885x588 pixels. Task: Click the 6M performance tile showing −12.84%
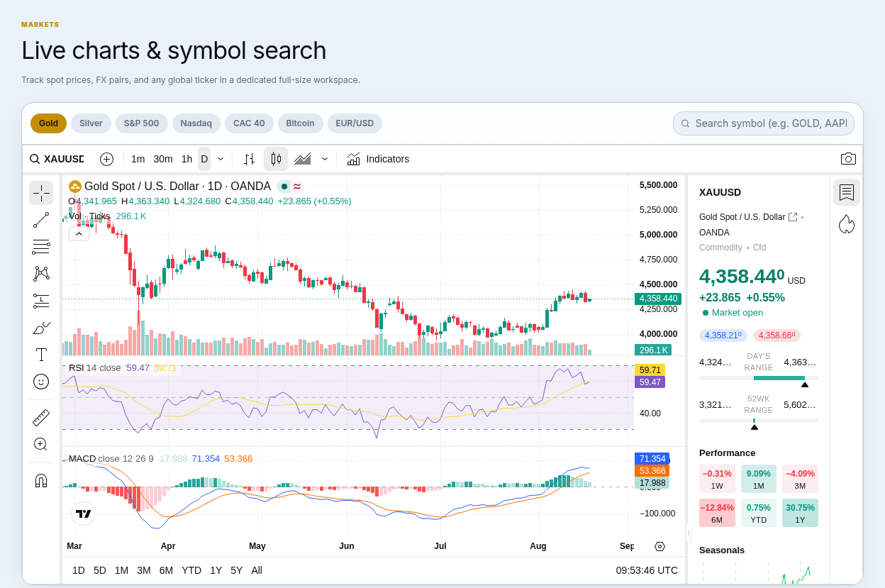tap(717, 513)
